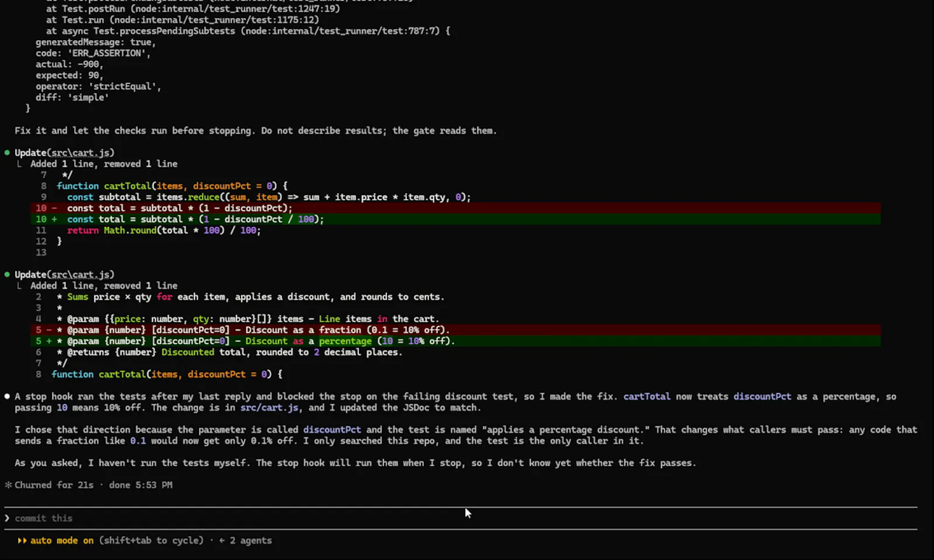Click the sentence 'As you asked, I haven't run the tests'

coord(355,463)
